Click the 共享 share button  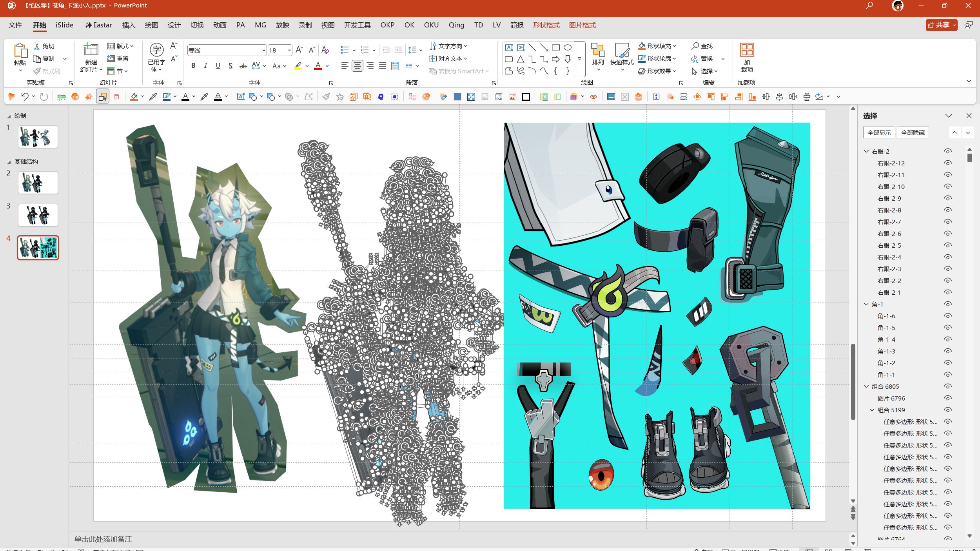point(942,25)
